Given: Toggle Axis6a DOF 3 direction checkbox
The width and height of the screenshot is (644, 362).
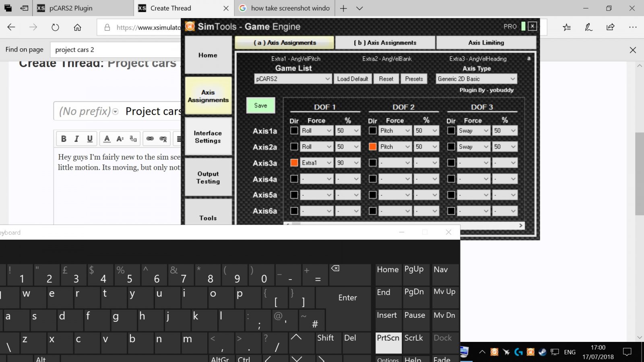Looking at the screenshot, I should [451, 211].
